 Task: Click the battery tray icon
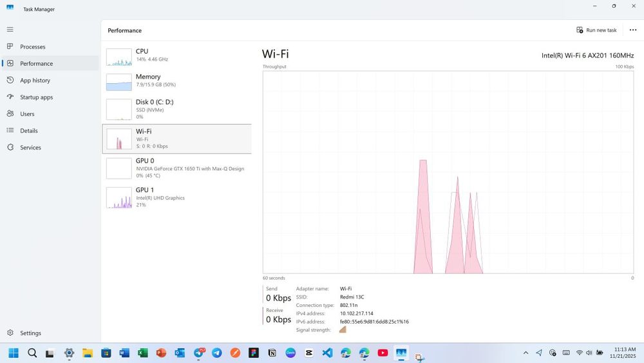pos(600,353)
